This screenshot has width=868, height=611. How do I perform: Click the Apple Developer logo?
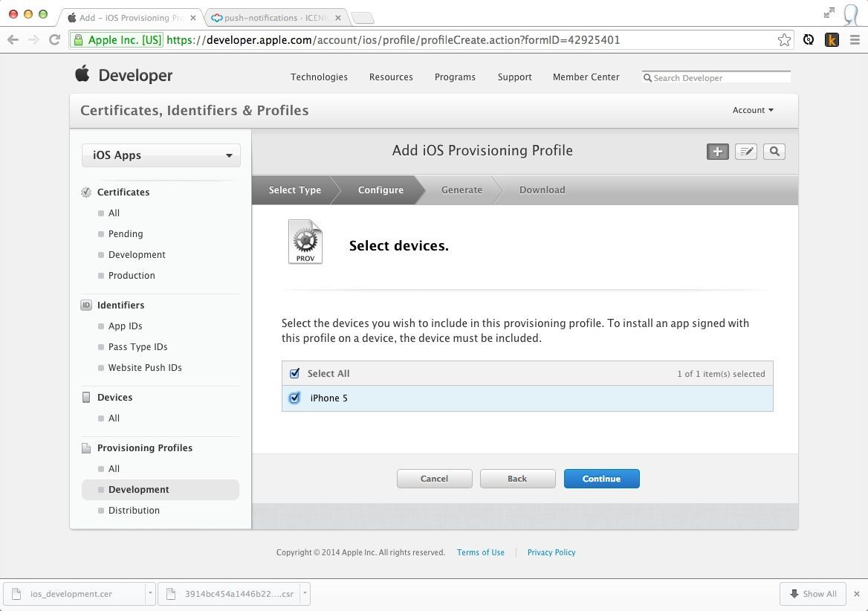[x=124, y=75]
